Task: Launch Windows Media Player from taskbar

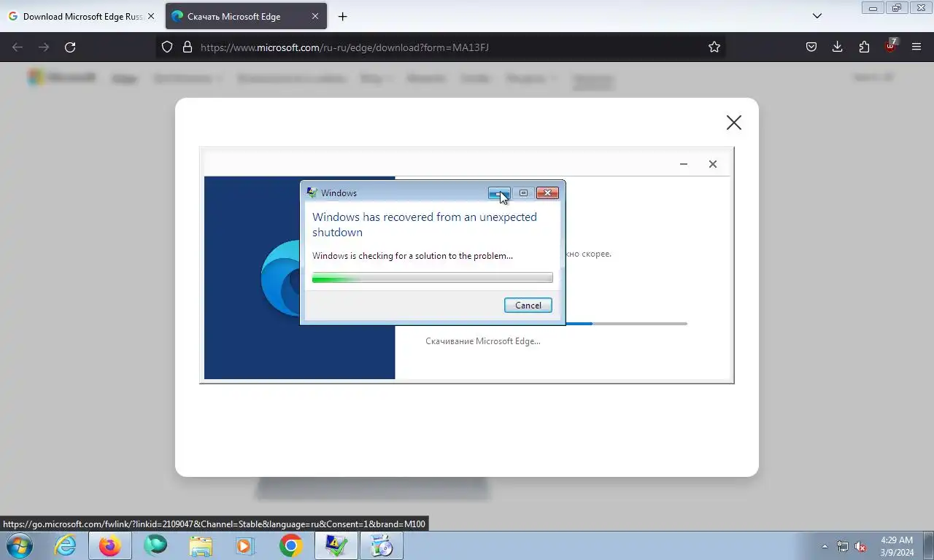Action: pos(245,545)
